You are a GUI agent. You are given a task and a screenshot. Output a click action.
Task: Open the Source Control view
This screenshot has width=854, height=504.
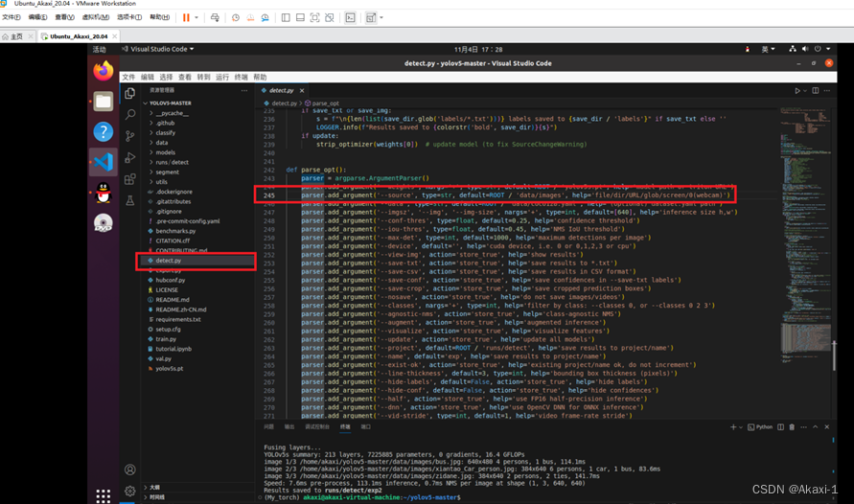pos(129,136)
